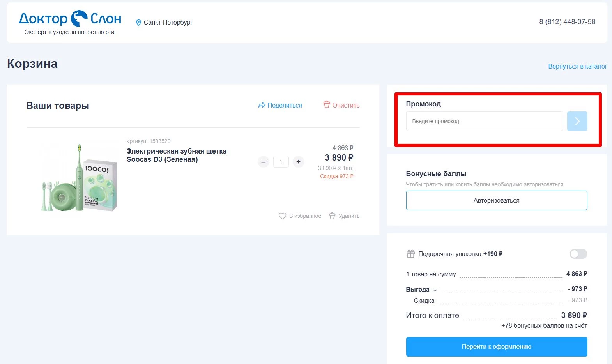
Task: Click the trash bin icon beside Очистить
Action: click(x=327, y=104)
